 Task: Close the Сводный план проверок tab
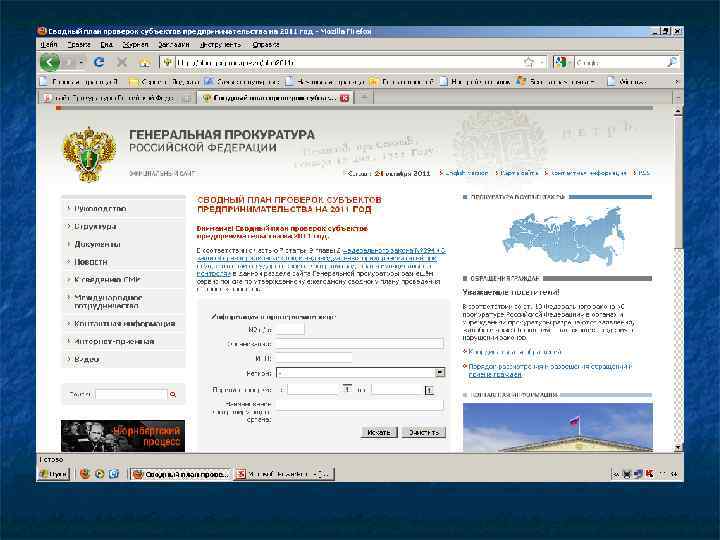[x=344, y=98]
